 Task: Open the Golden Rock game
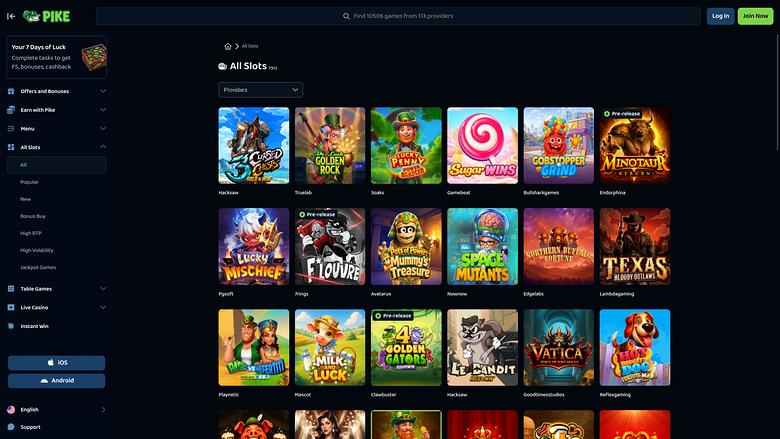330,146
